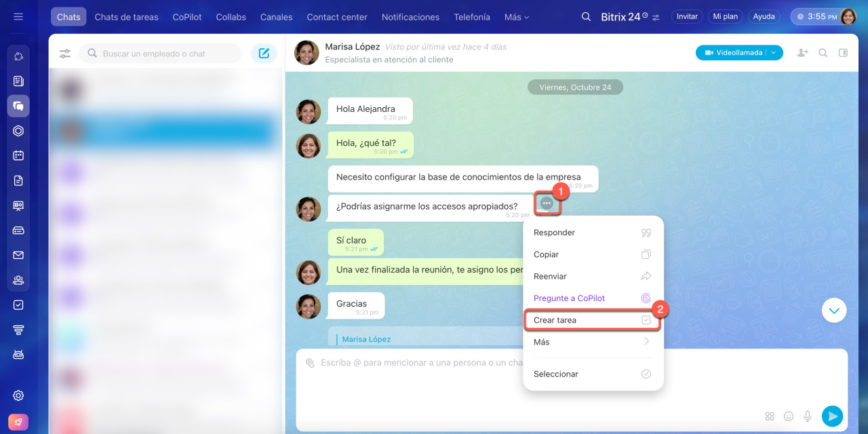Open the emoji smiley picker
The height and width of the screenshot is (434, 868).
789,416
